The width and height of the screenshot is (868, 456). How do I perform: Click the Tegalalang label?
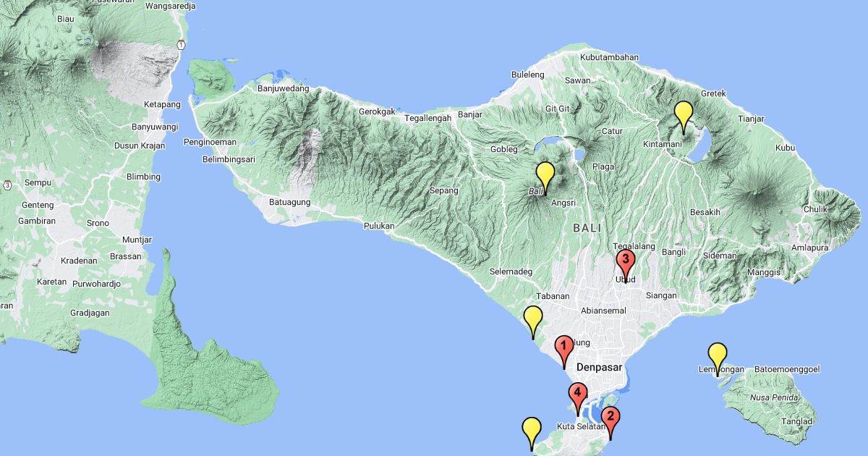634,246
